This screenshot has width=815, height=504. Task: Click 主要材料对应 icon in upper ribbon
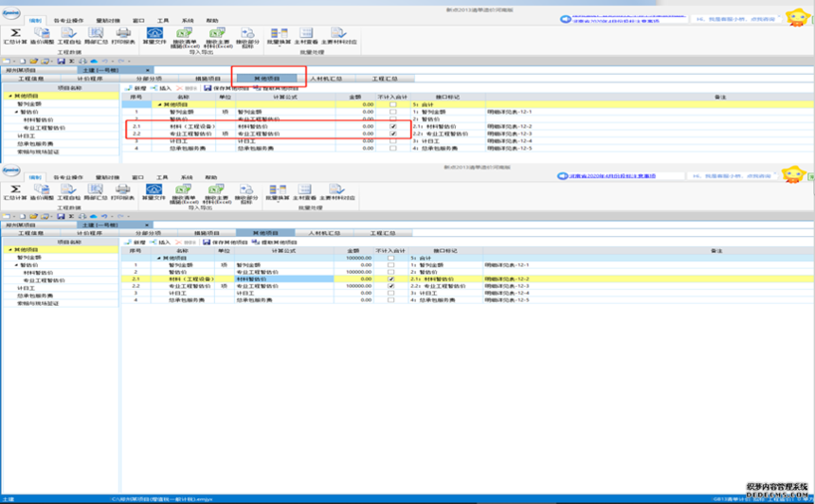[x=337, y=34]
